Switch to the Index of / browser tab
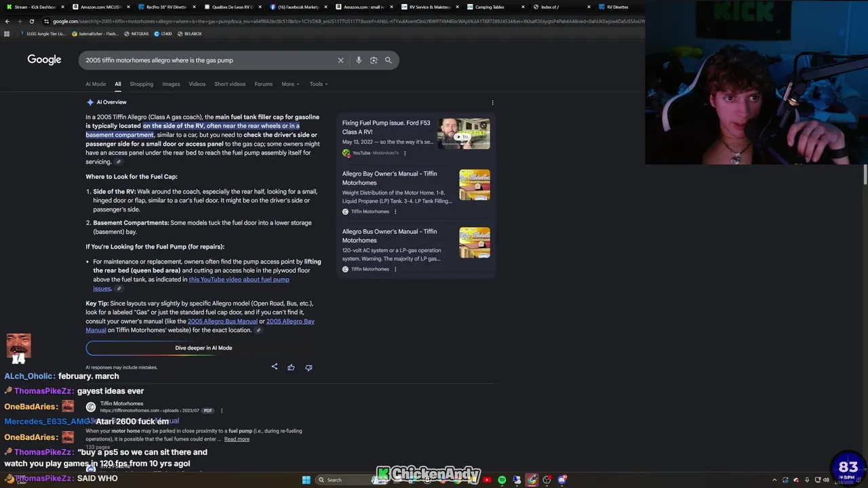868x488 pixels. coord(561,7)
